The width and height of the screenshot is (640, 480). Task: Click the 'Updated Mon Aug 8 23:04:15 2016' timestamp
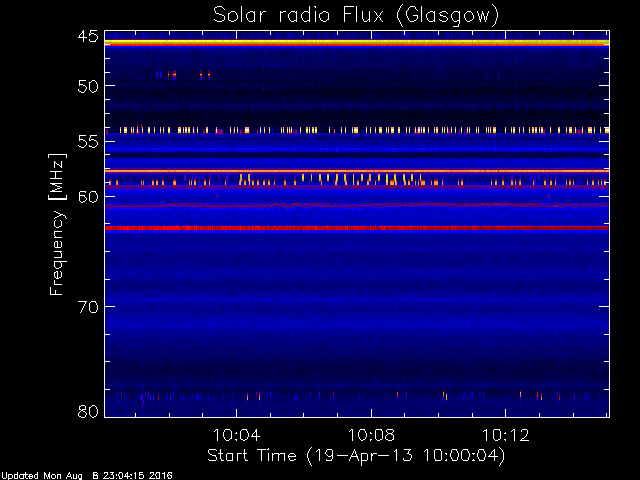(87, 475)
